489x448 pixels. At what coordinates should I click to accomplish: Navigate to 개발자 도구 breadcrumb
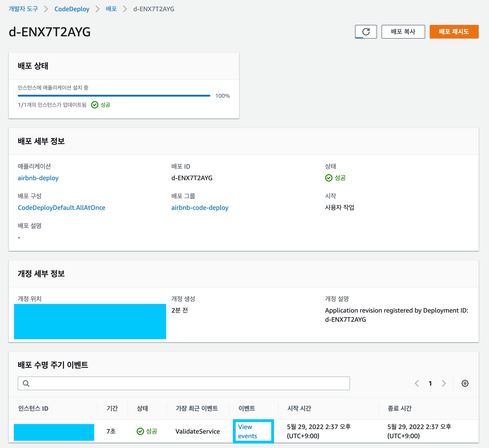click(x=23, y=9)
